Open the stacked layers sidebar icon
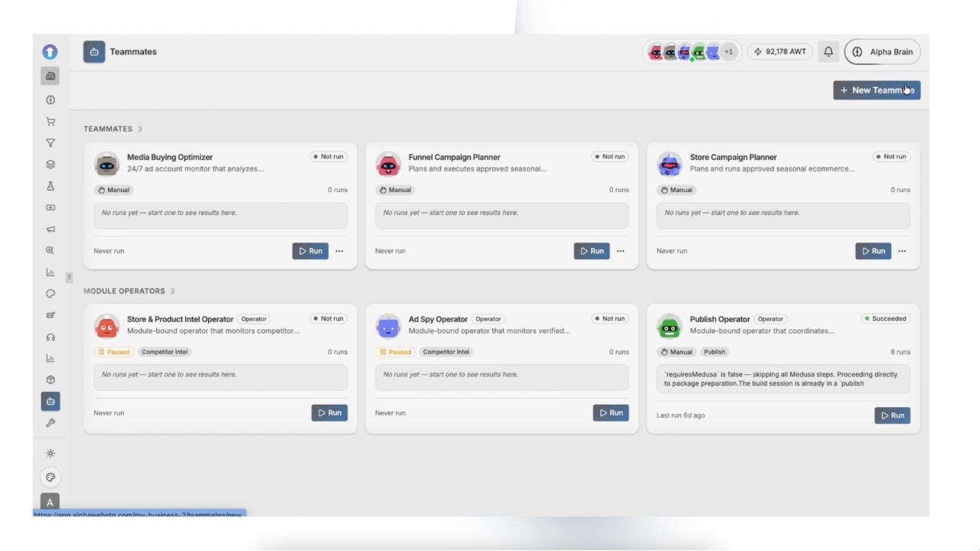Image resolution: width=980 pixels, height=551 pixels. [51, 164]
